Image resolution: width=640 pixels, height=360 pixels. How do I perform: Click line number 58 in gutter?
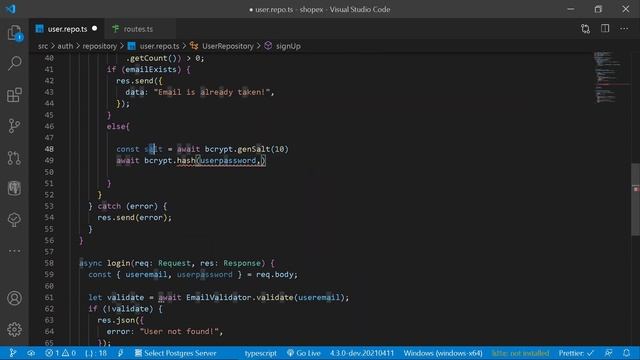click(x=49, y=263)
